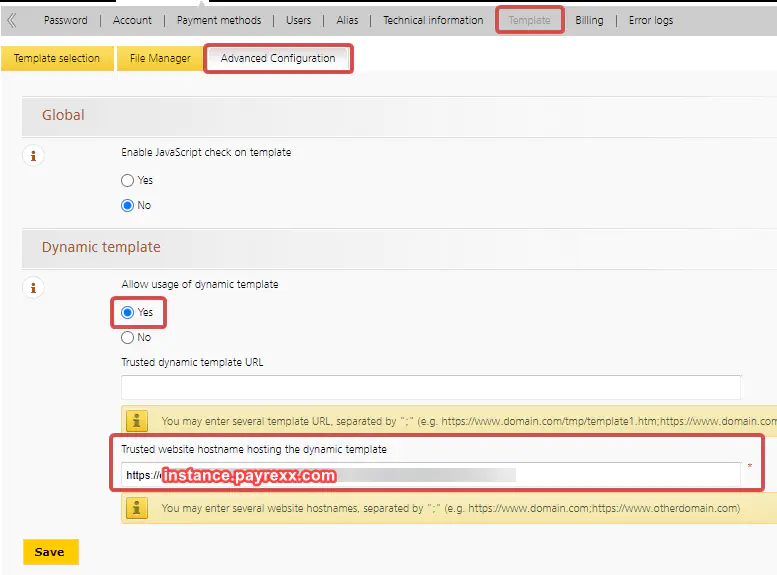Select Yes for Enable JavaScript check
This screenshot has width=777, height=575.
point(127,181)
